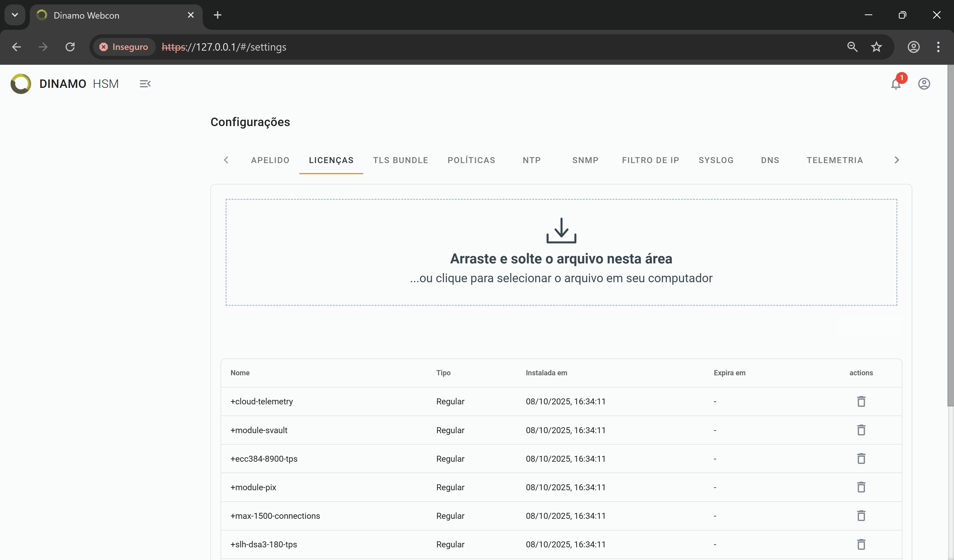This screenshot has height=560, width=954.
Task: Click the Inseguro security indicator
Action: coord(124,47)
